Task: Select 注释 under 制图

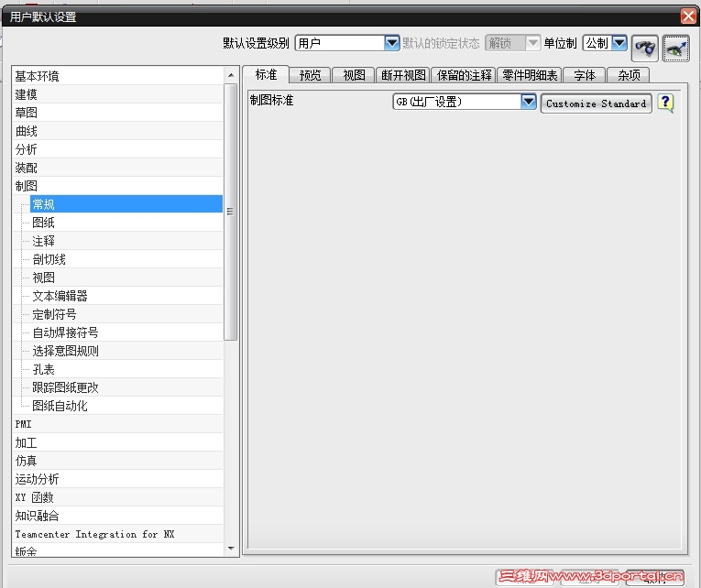Action: pyautogui.click(x=126, y=241)
